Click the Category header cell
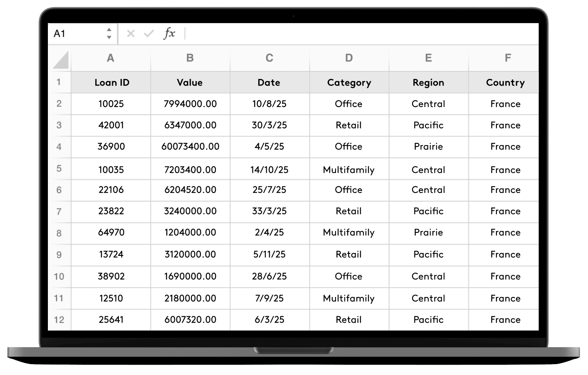This screenshot has width=588, height=375. pyautogui.click(x=349, y=83)
